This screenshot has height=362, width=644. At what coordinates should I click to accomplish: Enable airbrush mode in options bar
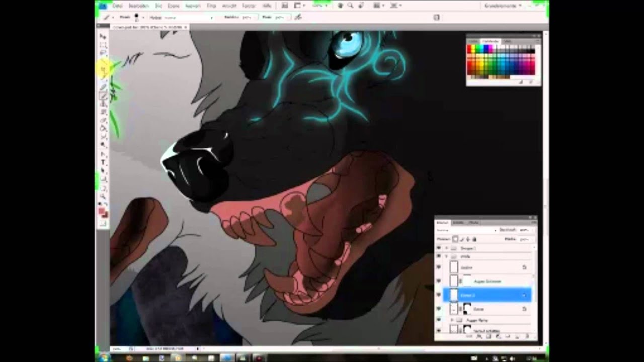(x=298, y=17)
